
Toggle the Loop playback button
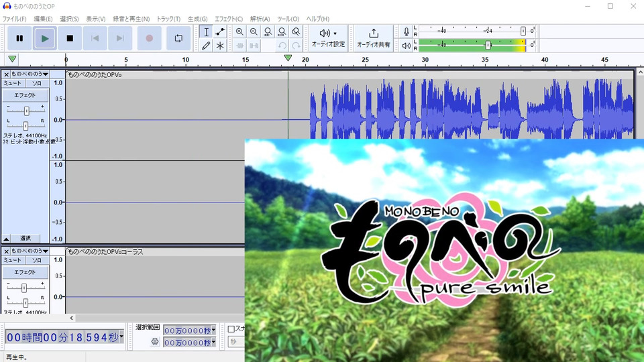point(178,38)
